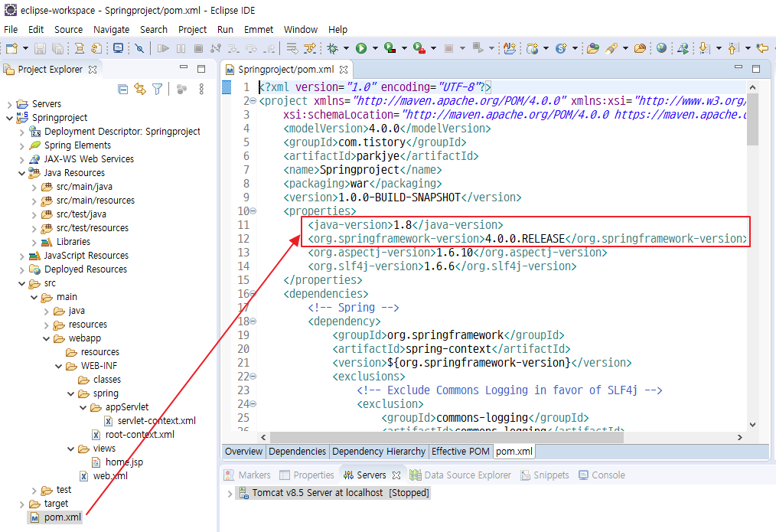This screenshot has width=776, height=532.
Task: Open the Console view tab
Action: [602, 475]
